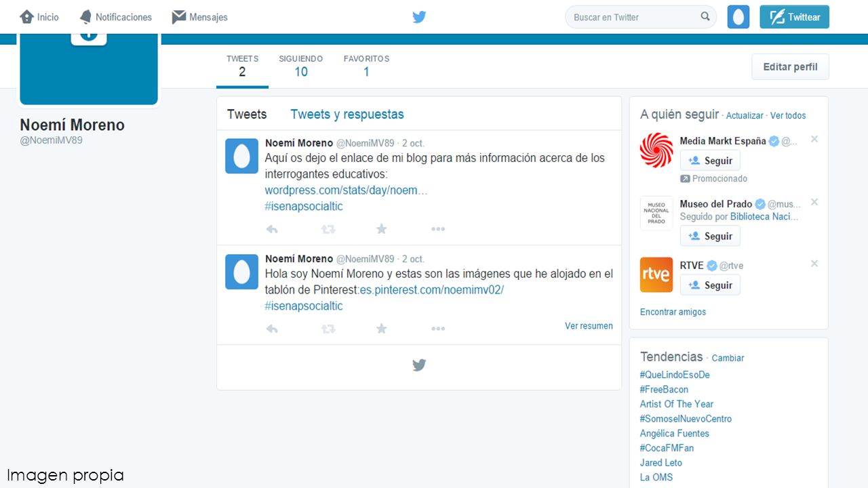Image resolution: width=868 pixels, height=488 pixels.
Task: Open wordpress.com/stats link in tweet
Action: [x=346, y=190]
